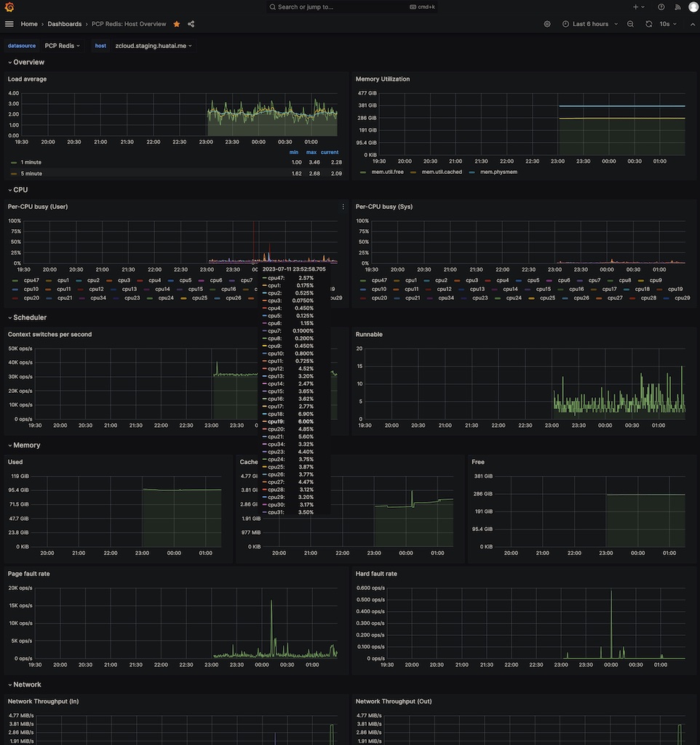
Task: Open the Last 6 hours time picker
Action: pos(590,24)
